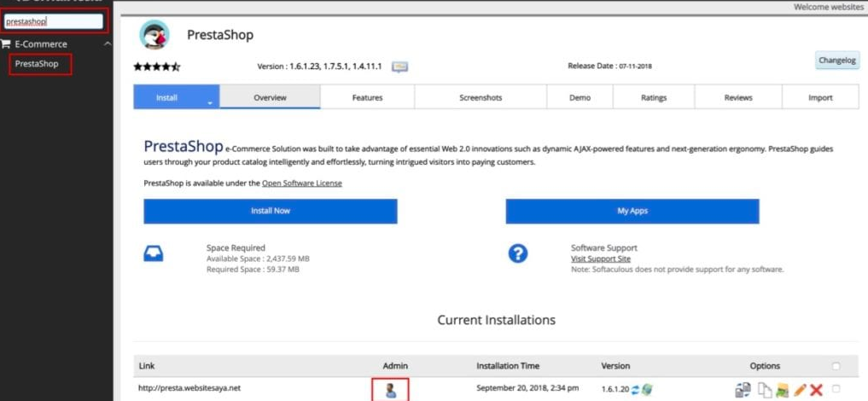Click the Version column header

[615, 366]
